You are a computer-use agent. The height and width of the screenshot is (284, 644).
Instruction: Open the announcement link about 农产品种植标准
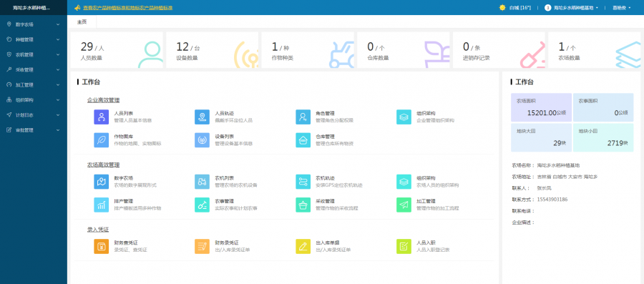127,8
